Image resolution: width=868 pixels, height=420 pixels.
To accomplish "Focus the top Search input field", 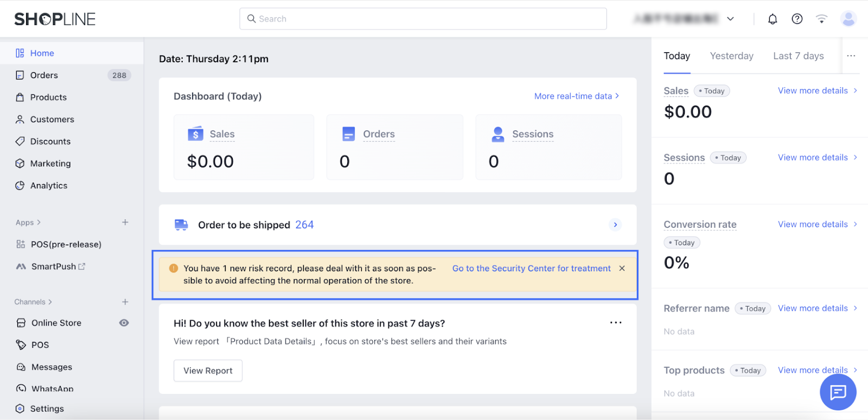I will [423, 19].
